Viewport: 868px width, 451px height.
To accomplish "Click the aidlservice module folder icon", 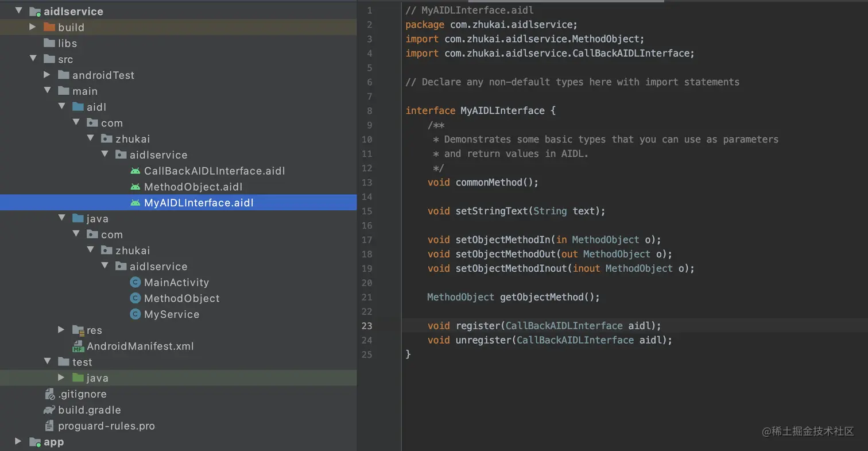I will 35,11.
